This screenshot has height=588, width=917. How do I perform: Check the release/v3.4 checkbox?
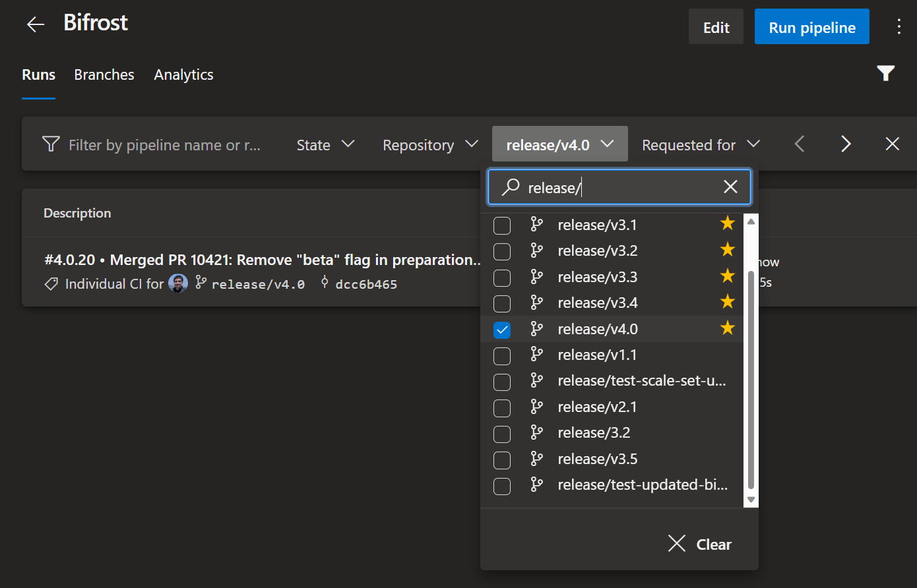[502, 303]
